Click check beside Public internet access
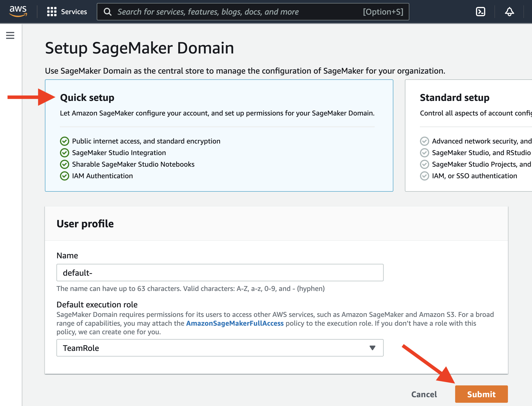 pos(65,141)
